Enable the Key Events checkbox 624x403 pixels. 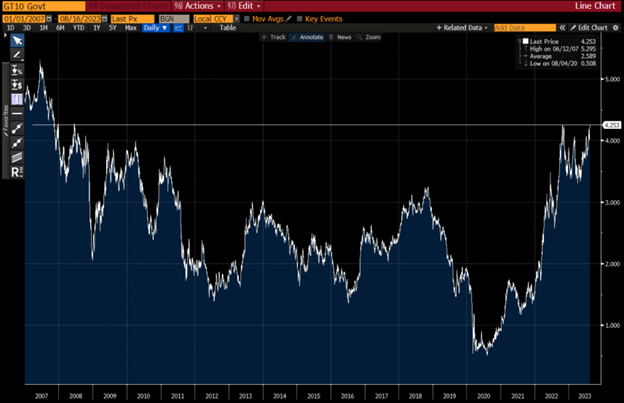coord(300,19)
